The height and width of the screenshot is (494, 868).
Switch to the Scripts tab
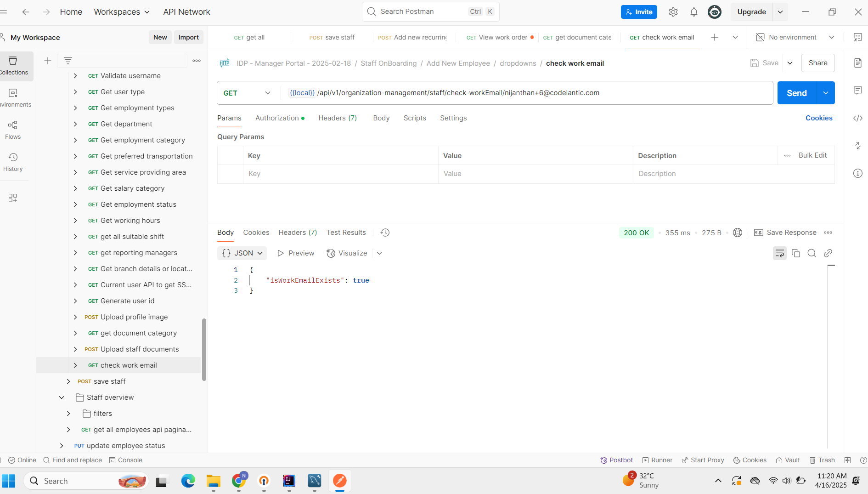(415, 118)
